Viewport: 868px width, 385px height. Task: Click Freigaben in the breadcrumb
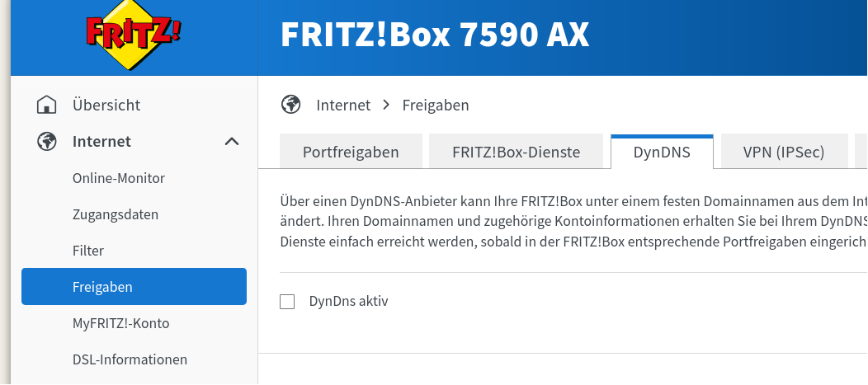click(436, 106)
